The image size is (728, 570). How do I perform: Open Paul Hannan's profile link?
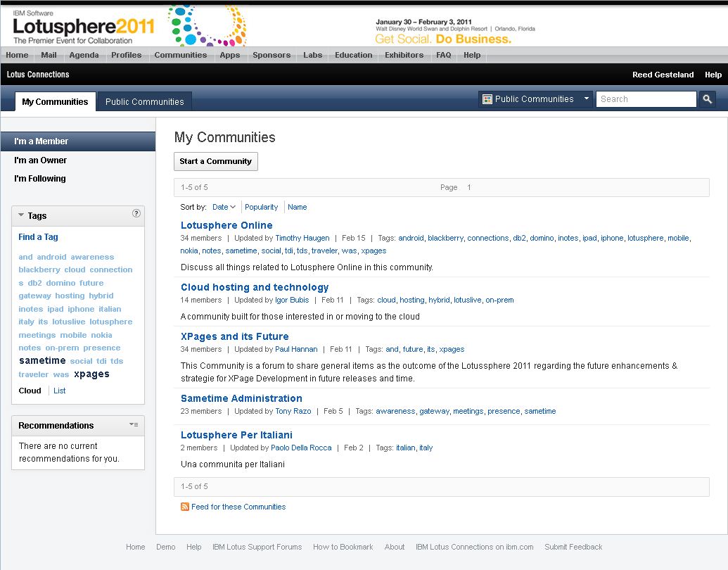point(296,349)
